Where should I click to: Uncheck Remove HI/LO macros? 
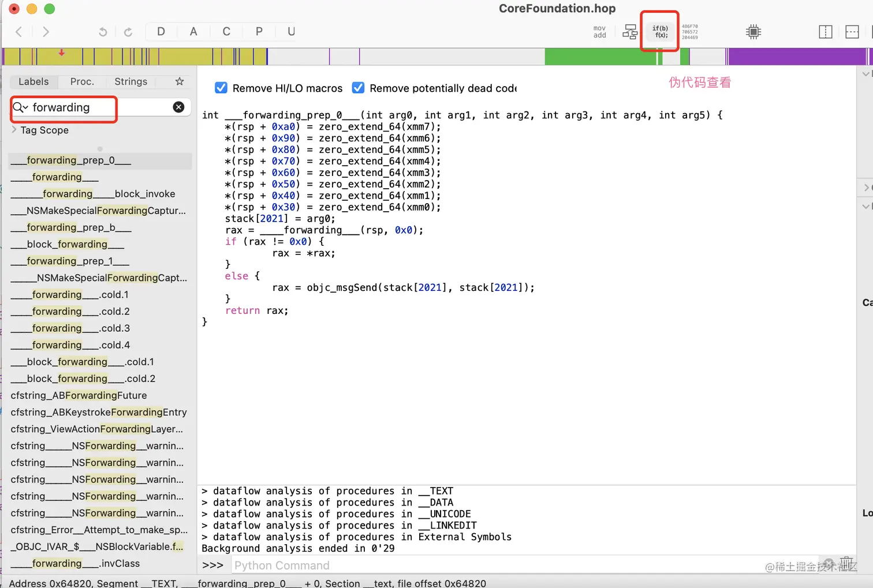pos(221,88)
